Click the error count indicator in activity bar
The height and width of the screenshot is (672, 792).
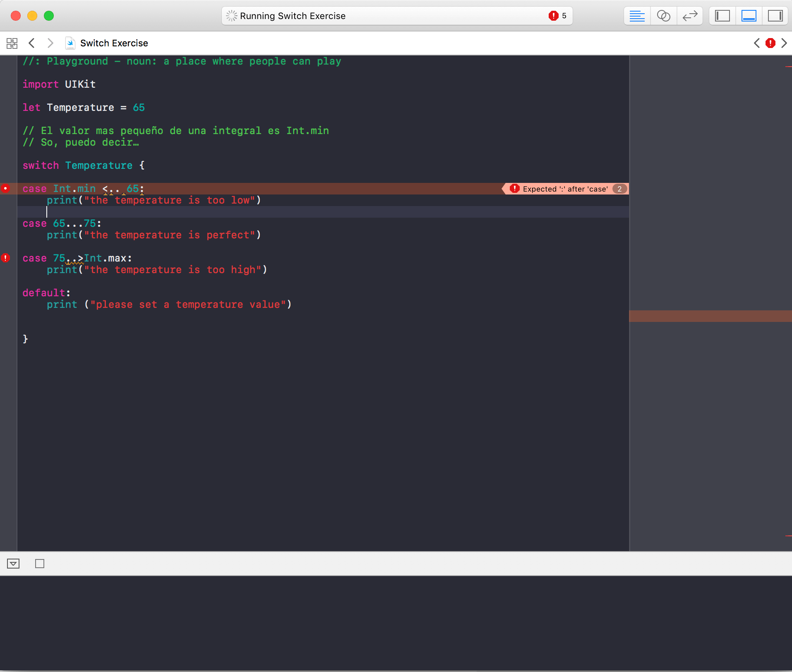tap(557, 16)
